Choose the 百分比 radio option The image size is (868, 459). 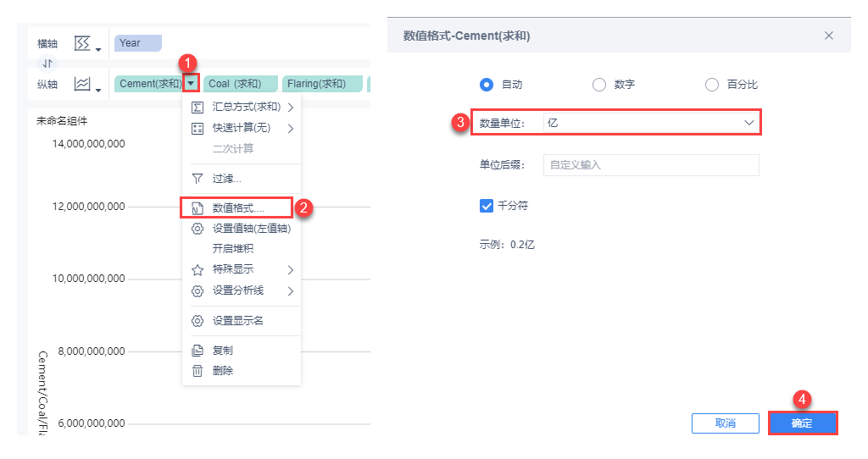[x=712, y=85]
